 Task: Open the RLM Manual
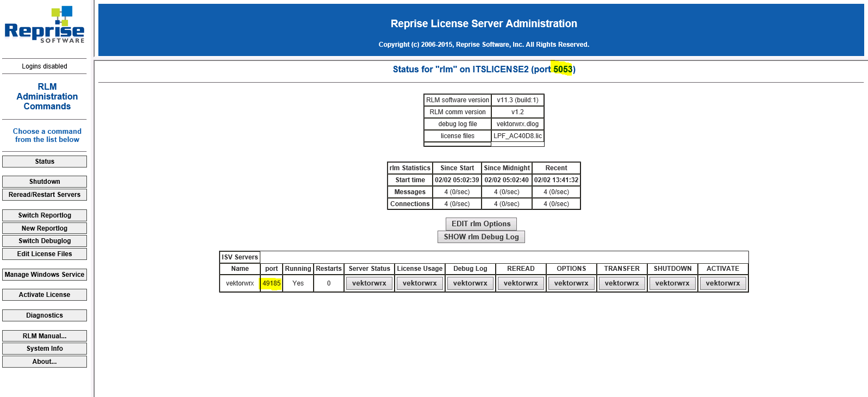click(x=45, y=336)
